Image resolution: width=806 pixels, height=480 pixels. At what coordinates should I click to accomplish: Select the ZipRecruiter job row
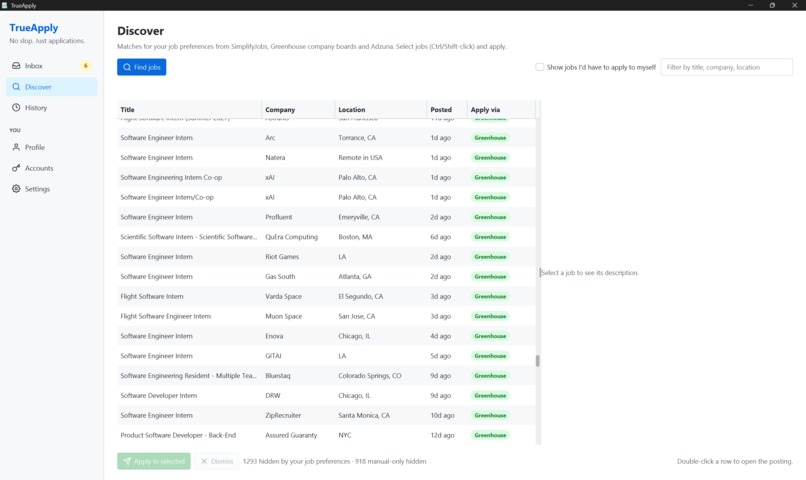pyautogui.click(x=326, y=415)
